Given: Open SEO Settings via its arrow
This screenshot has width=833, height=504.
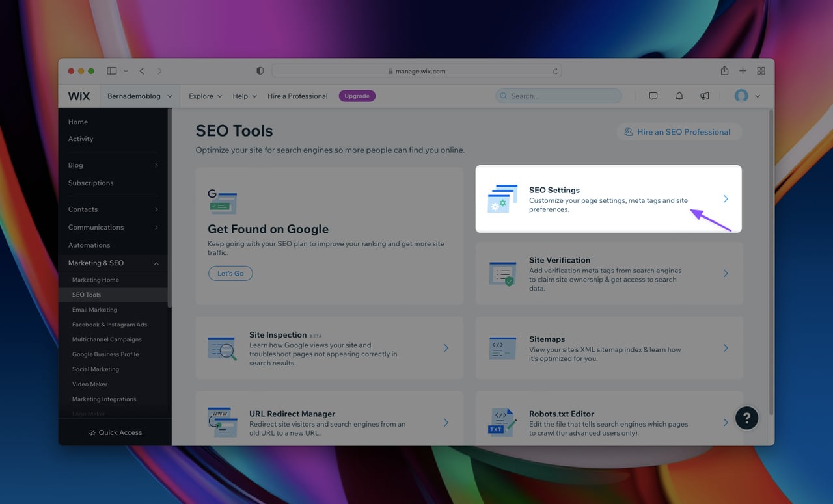Looking at the screenshot, I should 726,199.
